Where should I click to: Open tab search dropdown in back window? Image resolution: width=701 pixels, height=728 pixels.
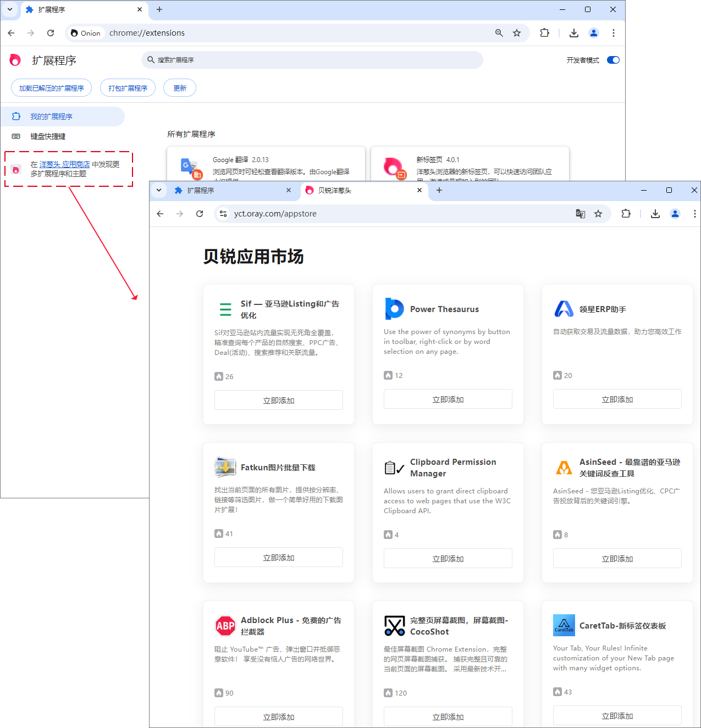[10, 9]
